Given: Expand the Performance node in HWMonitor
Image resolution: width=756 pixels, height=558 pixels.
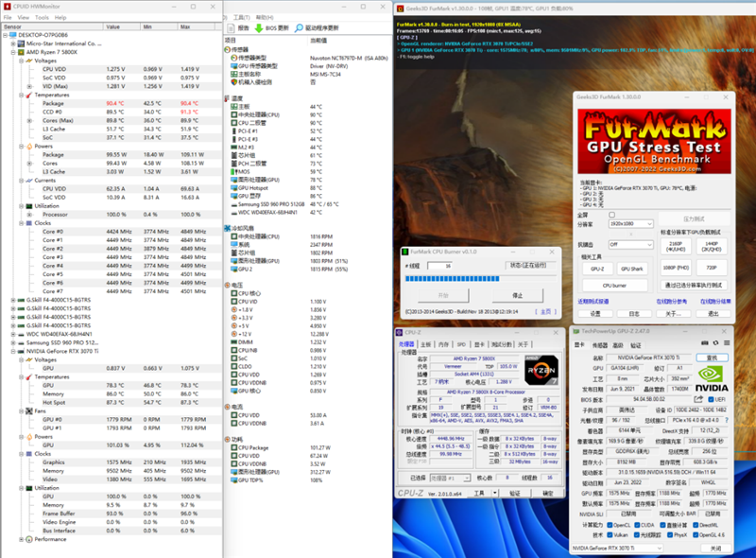Looking at the screenshot, I should (x=22, y=539).
